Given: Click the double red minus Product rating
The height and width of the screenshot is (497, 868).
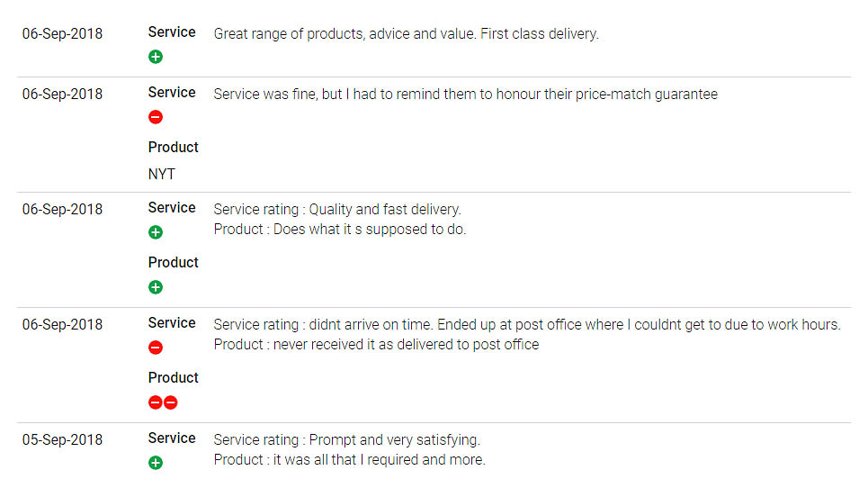Looking at the screenshot, I should [x=163, y=402].
